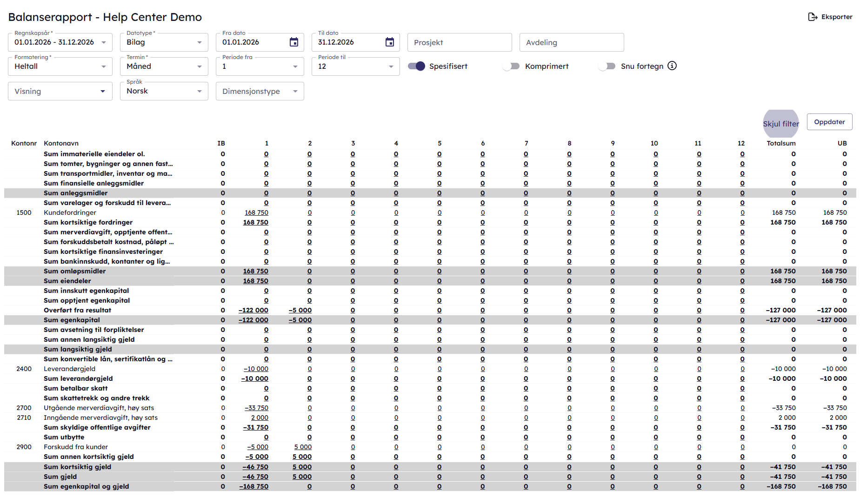860x504 pixels.
Task: Open the Fra dato calendar picker
Action: coord(293,42)
